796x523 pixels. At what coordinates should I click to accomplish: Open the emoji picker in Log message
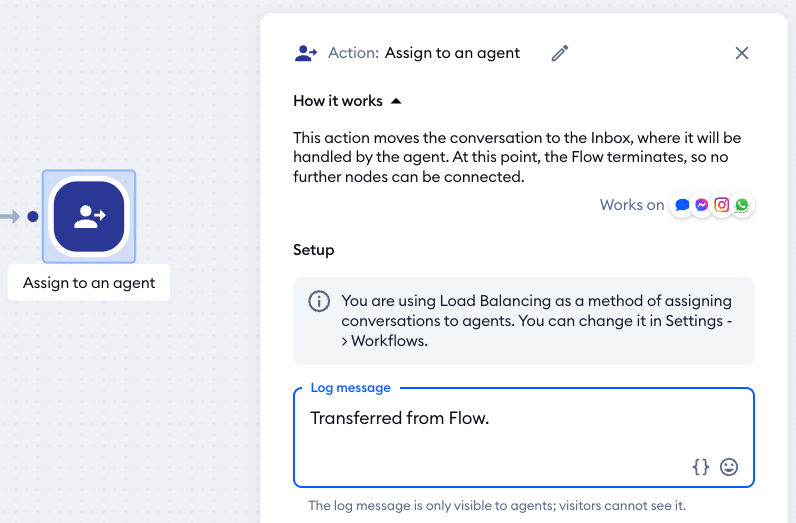point(729,466)
